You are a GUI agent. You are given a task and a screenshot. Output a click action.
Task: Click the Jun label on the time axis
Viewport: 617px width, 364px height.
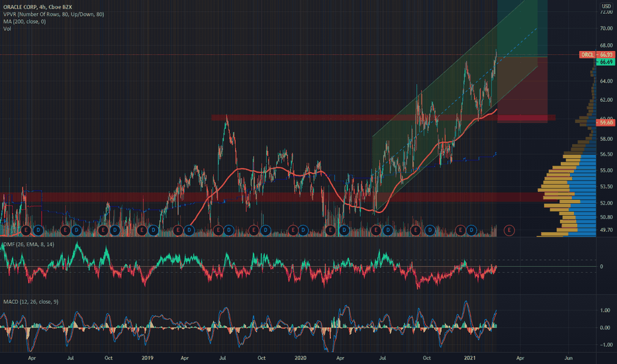[569, 358]
